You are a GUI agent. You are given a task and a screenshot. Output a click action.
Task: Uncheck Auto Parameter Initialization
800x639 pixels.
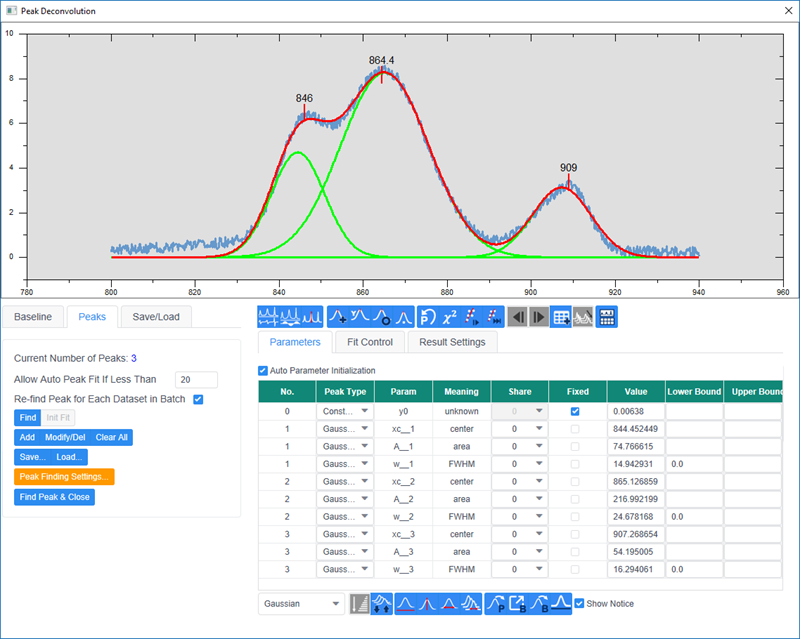click(x=263, y=370)
